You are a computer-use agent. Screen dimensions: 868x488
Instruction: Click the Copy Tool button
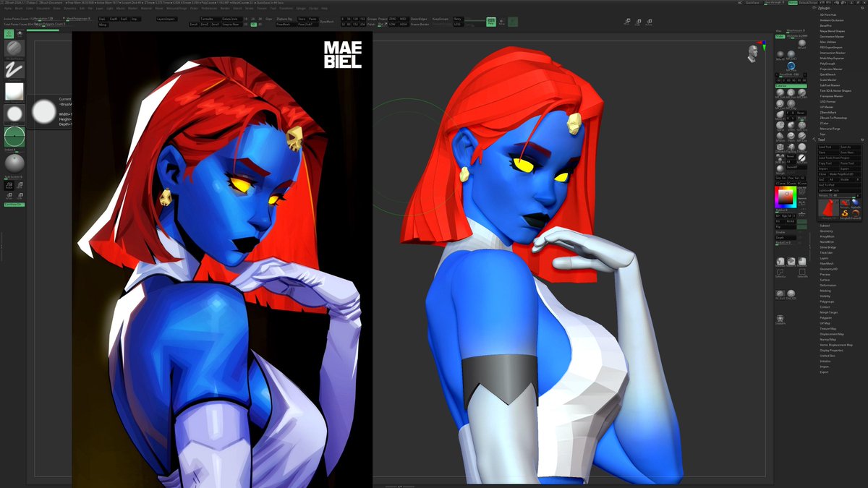click(828, 163)
